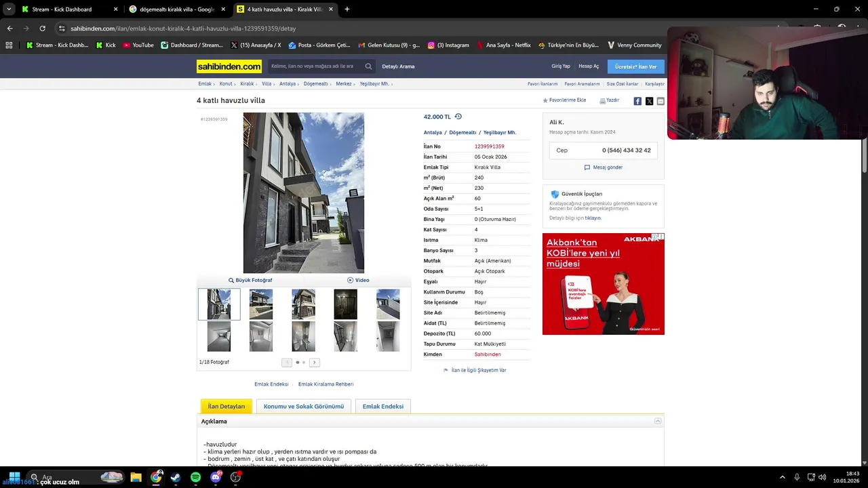Select the fourth dark photo thumbnail
868x488 pixels.
[x=345, y=304]
